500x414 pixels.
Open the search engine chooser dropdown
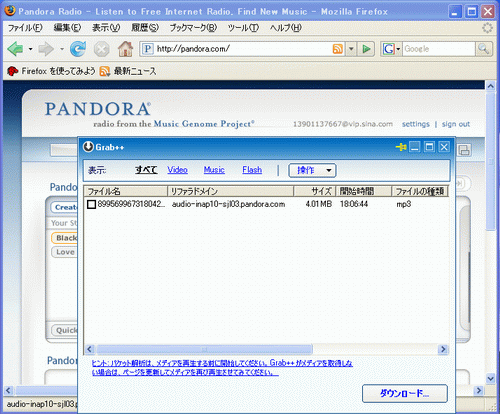(x=398, y=49)
